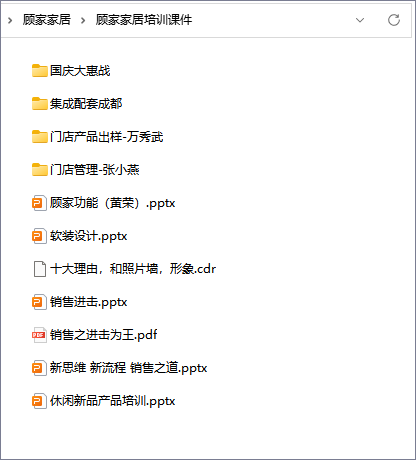Image resolution: width=416 pixels, height=460 pixels.
Task: Select 十大理由，和照片墙，形象.cdr file name
Action: 133,269
